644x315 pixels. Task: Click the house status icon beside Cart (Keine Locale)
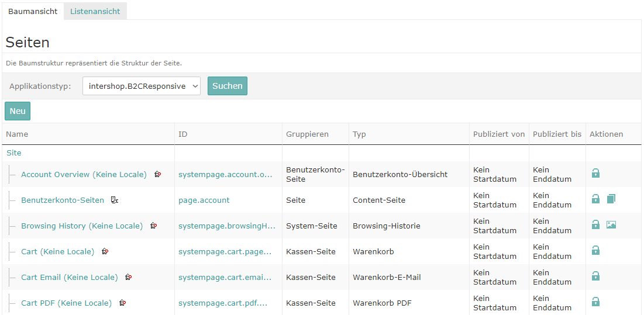point(105,251)
